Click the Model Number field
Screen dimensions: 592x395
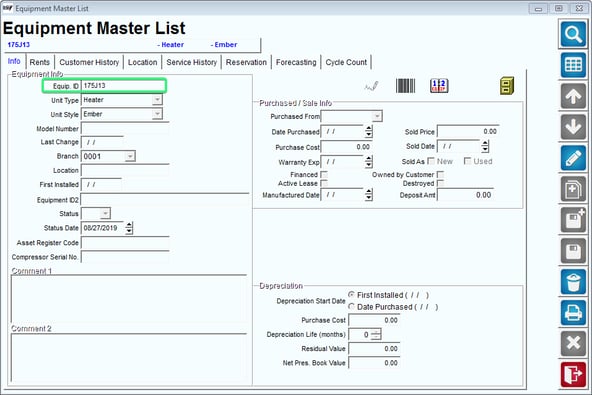(x=125, y=129)
